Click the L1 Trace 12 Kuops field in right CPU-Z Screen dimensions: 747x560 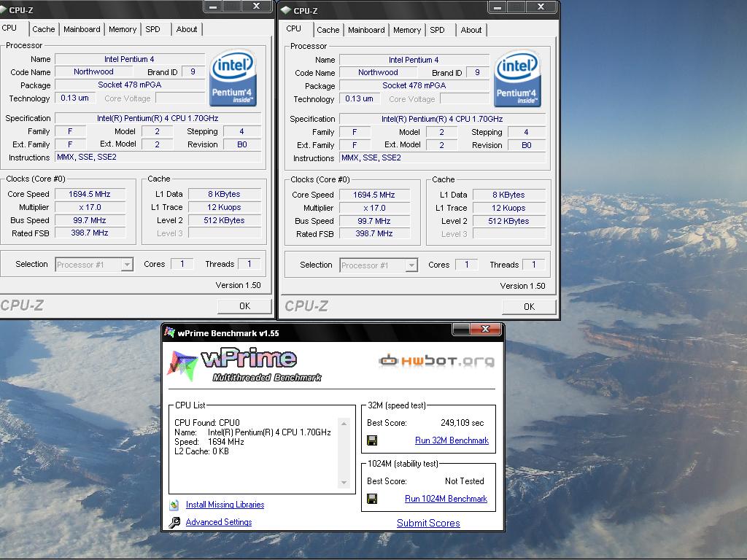[x=508, y=208]
